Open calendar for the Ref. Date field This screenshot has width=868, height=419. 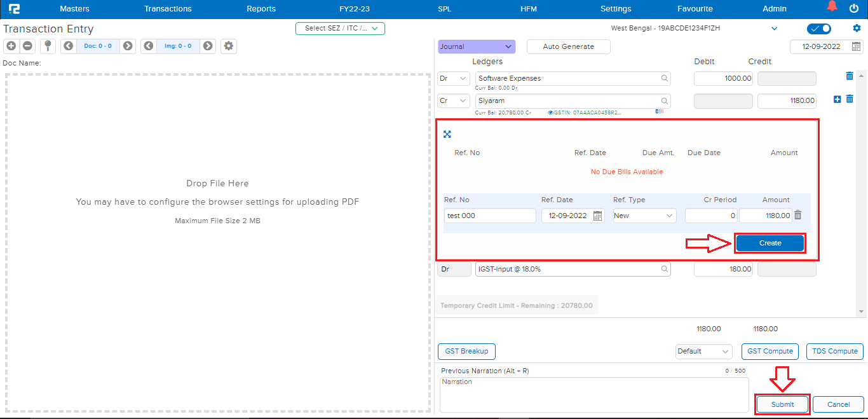coord(597,216)
